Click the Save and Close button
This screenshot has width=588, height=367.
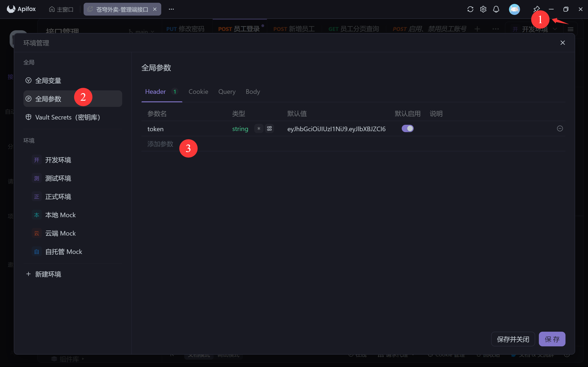click(513, 339)
